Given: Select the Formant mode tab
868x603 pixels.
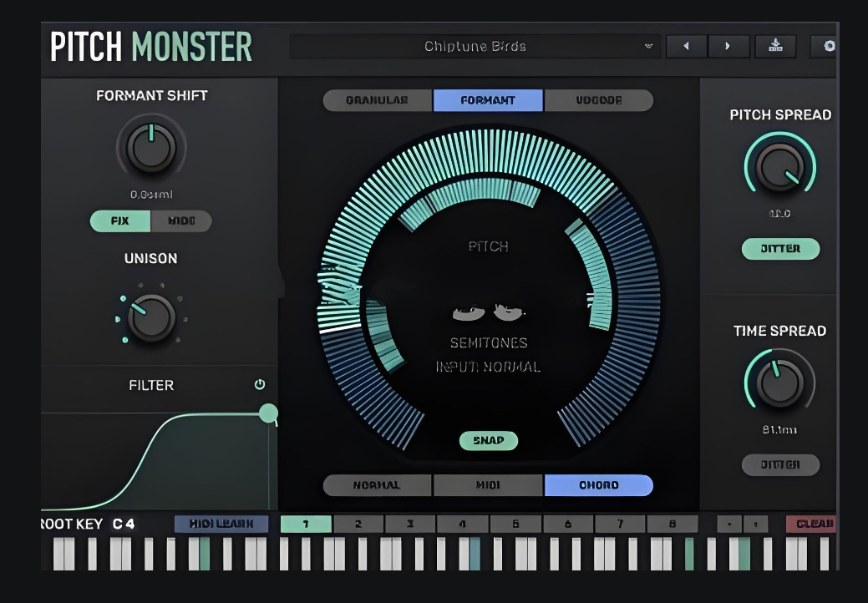Looking at the screenshot, I should click(x=488, y=100).
